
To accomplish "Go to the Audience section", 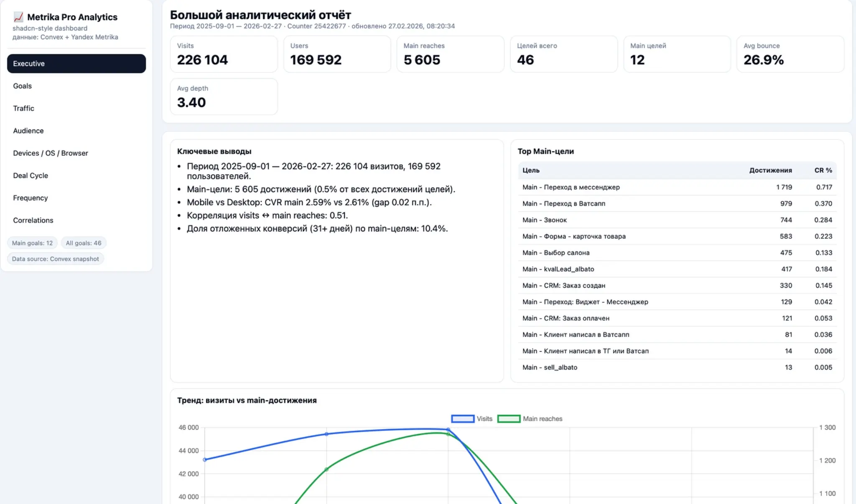I will (x=76, y=131).
